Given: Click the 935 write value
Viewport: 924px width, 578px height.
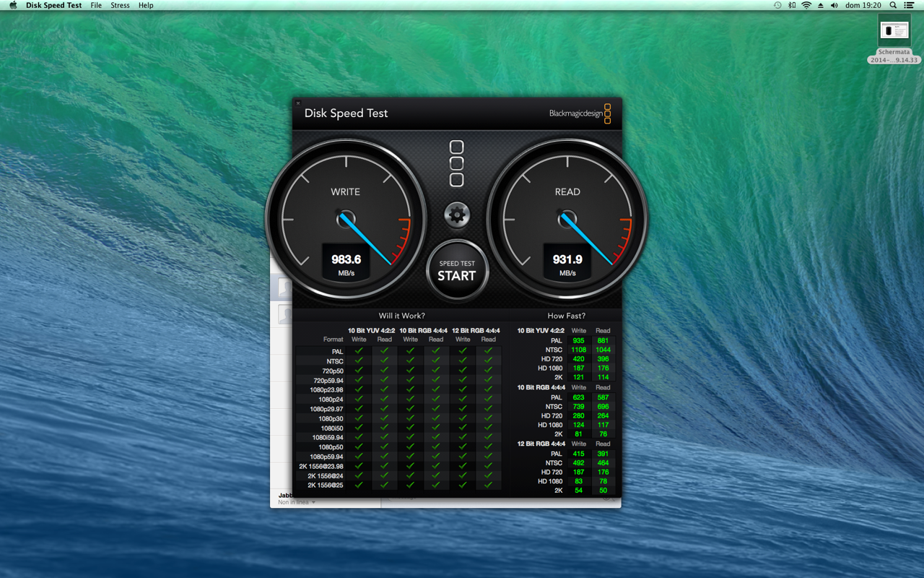Looking at the screenshot, I should coord(578,340).
